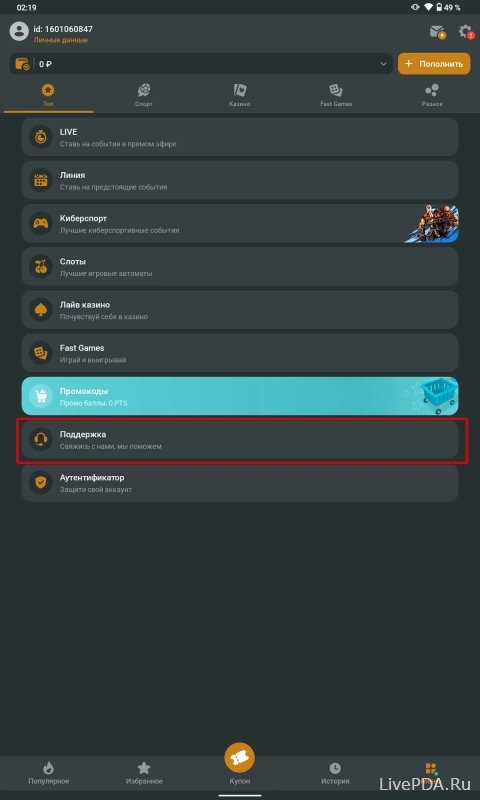Open the Промокоды banner

pos(240,396)
